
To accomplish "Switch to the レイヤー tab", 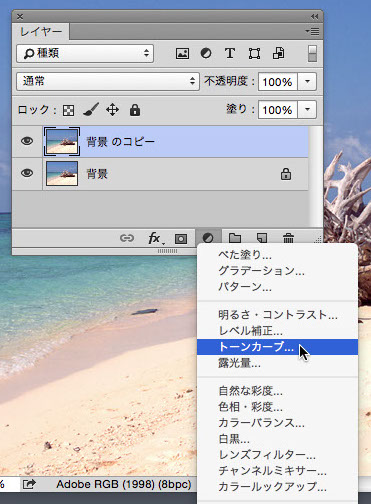I will [41, 32].
